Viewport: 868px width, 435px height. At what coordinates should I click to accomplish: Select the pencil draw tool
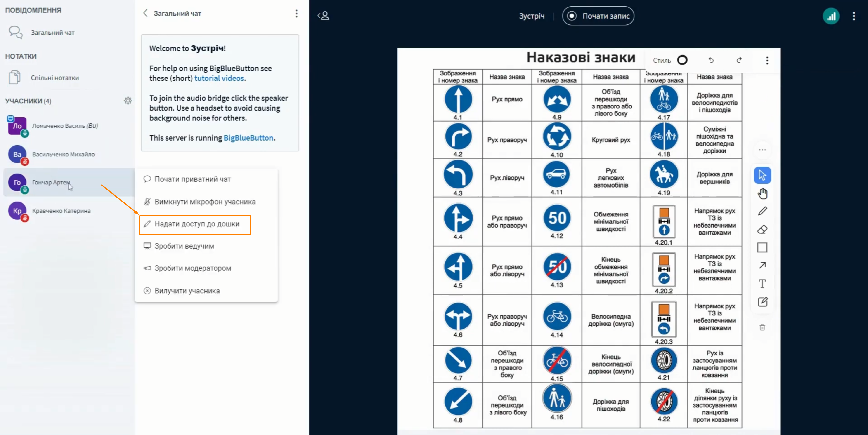762,211
